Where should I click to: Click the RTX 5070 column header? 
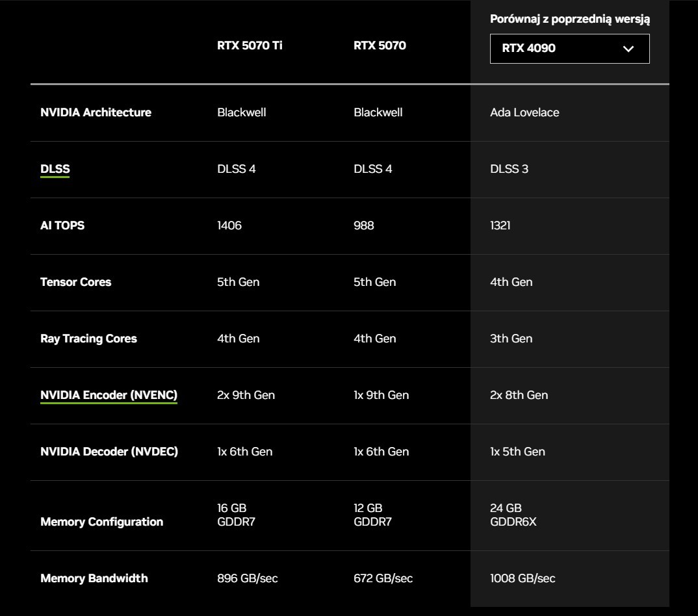[380, 45]
